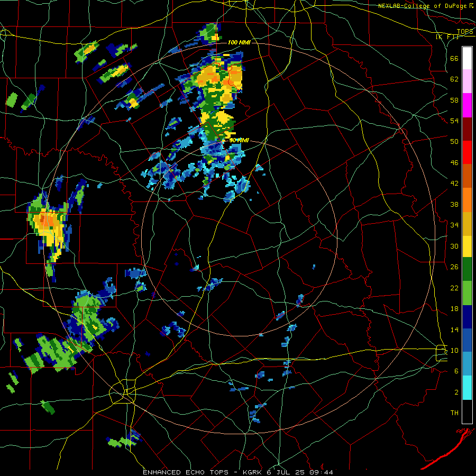Viewport: 476px width, 476px height.
Task: Click the K FT units label
Action: [447, 37]
